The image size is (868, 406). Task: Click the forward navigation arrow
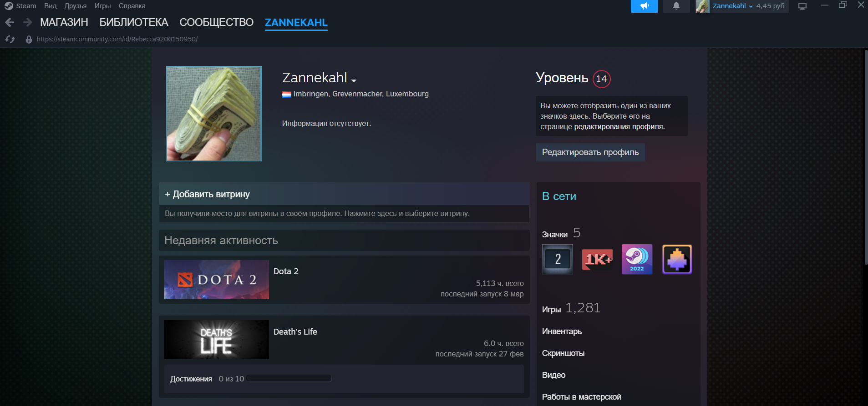[27, 22]
